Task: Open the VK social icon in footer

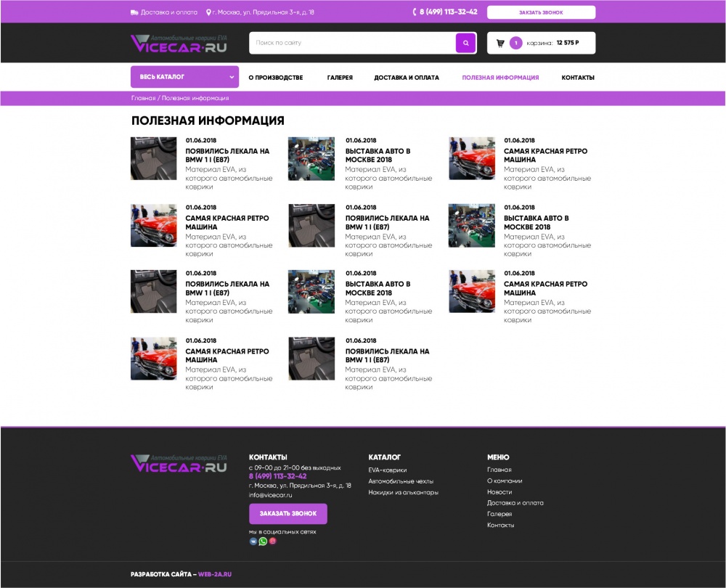Action: click(253, 541)
